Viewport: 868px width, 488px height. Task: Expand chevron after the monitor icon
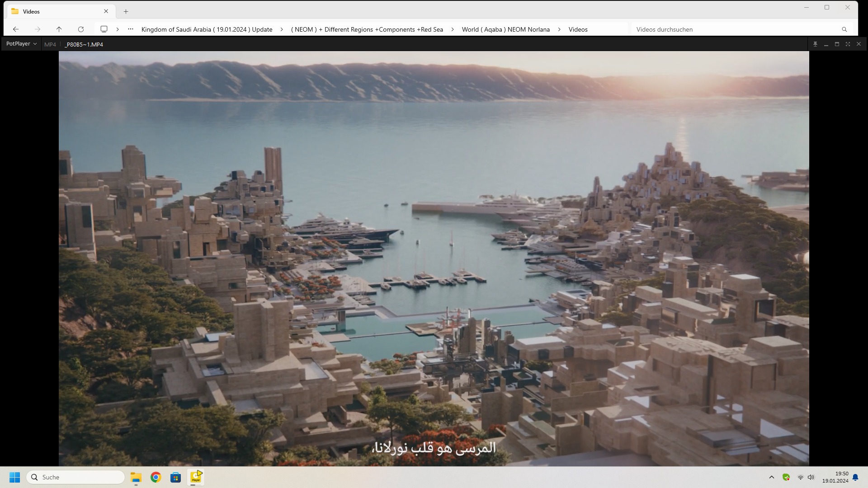pos(118,29)
